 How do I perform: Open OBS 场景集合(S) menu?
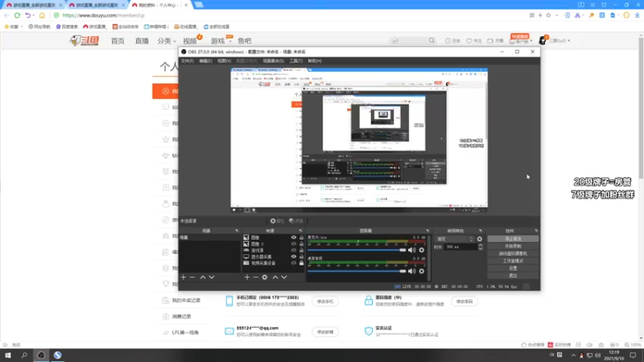click(274, 61)
